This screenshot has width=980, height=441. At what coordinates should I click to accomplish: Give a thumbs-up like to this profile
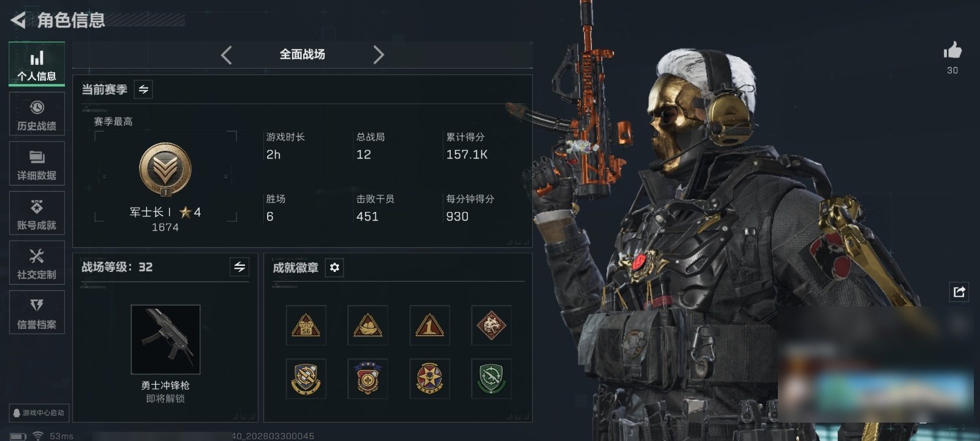[952, 50]
